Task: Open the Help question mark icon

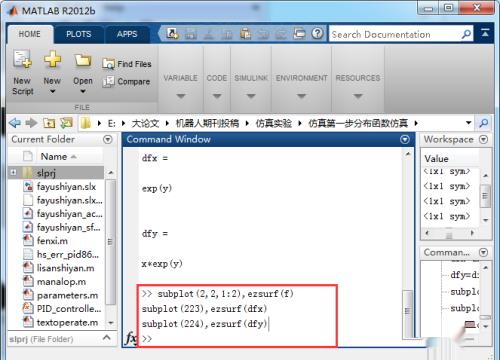Action: [x=317, y=34]
